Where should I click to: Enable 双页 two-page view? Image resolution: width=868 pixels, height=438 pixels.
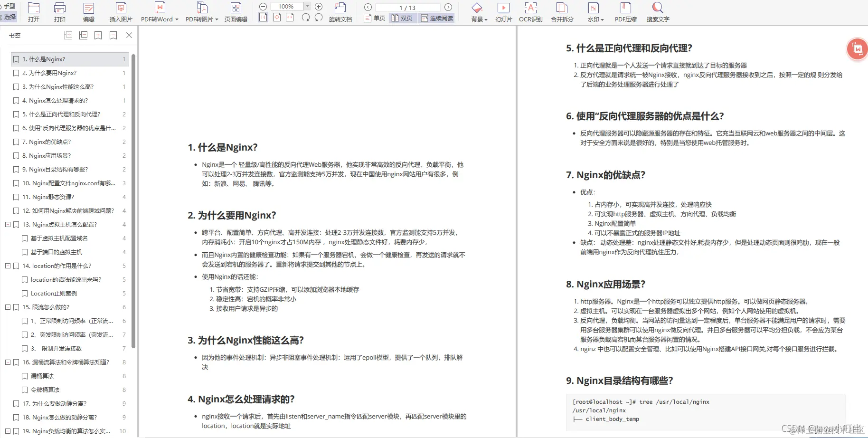(x=402, y=18)
